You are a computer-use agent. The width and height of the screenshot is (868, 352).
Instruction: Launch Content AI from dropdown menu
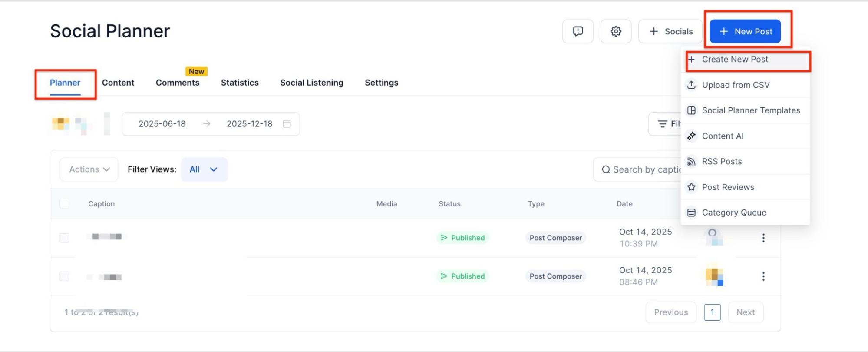722,136
